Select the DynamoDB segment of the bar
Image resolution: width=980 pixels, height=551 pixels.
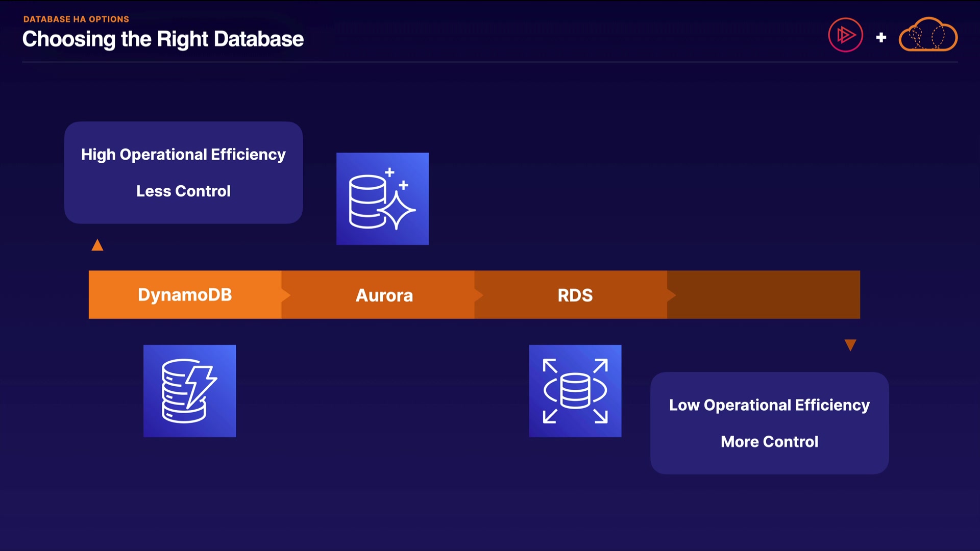coord(185,295)
